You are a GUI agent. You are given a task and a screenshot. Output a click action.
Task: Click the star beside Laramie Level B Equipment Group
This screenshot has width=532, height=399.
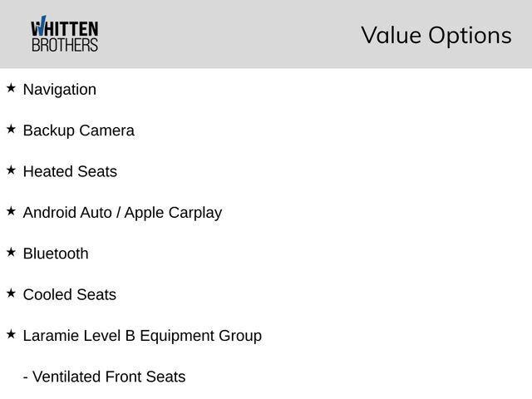tap(11, 334)
